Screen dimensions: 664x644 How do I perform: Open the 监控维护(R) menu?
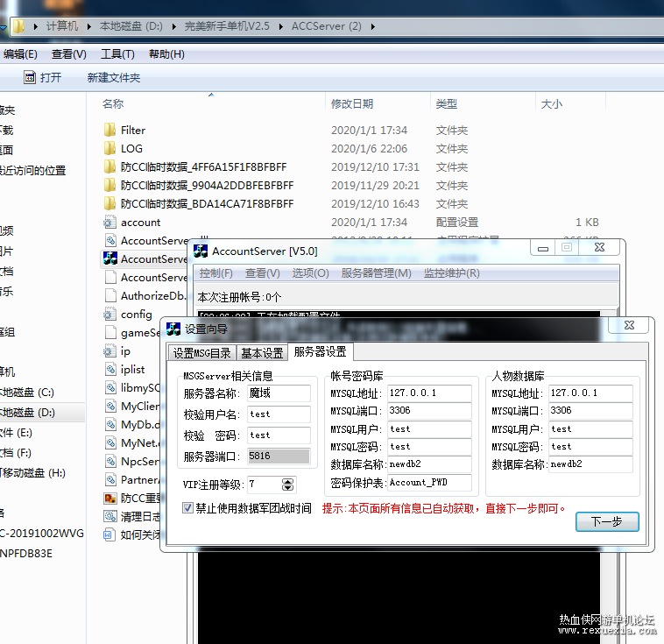coord(452,273)
